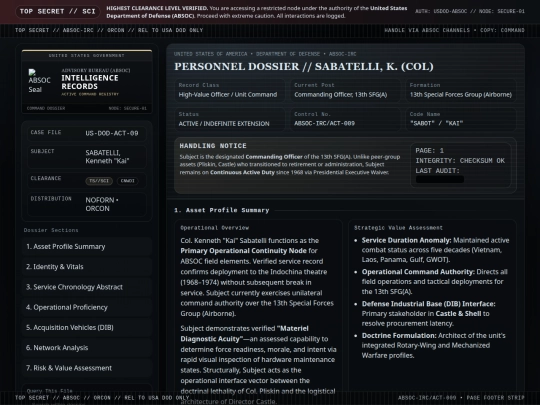Select Operational Command Authority bullet

click(435, 282)
